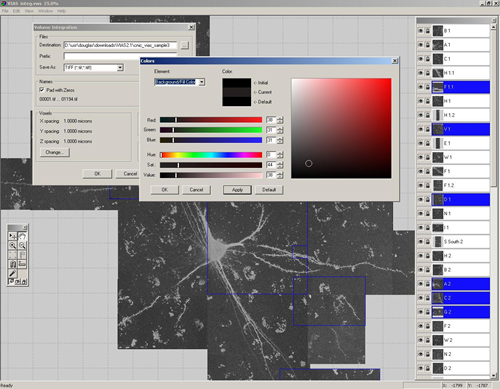Click the lock icon of layer A 2
Screen dimensions: 500x389
tap(427, 284)
